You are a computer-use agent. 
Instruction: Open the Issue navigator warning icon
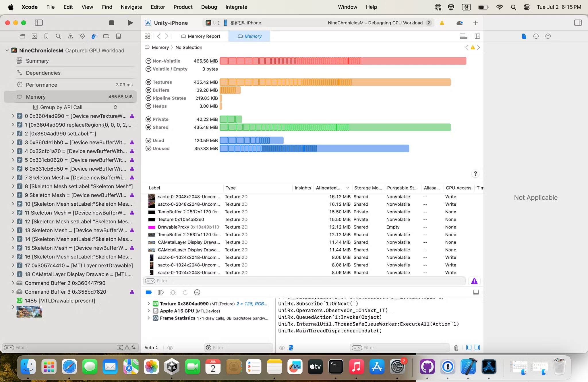point(70,36)
